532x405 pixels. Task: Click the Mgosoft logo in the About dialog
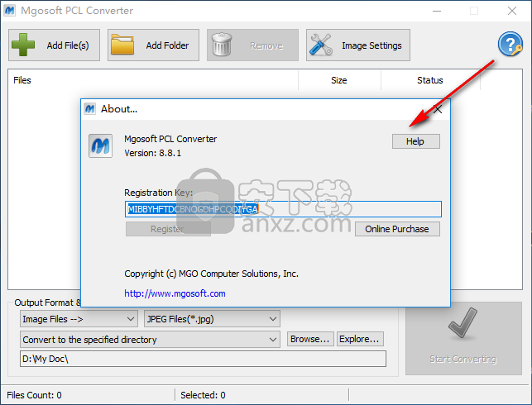point(100,145)
